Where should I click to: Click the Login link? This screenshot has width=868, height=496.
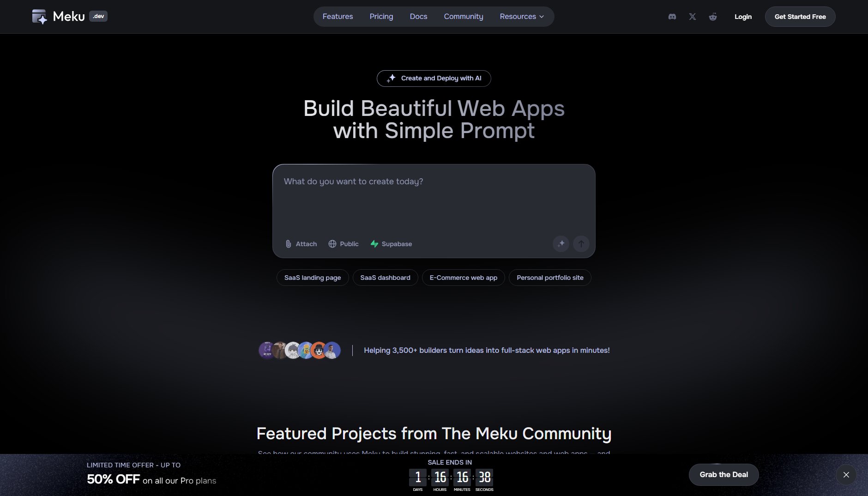click(x=743, y=17)
